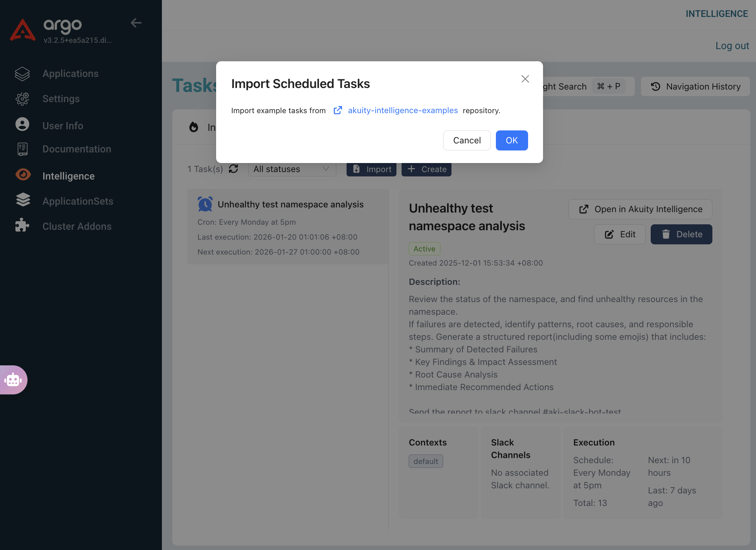This screenshot has height=550, width=756.
Task: Click the Cluster Addons puzzle icon
Action: pyautogui.click(x=22, y=225)
